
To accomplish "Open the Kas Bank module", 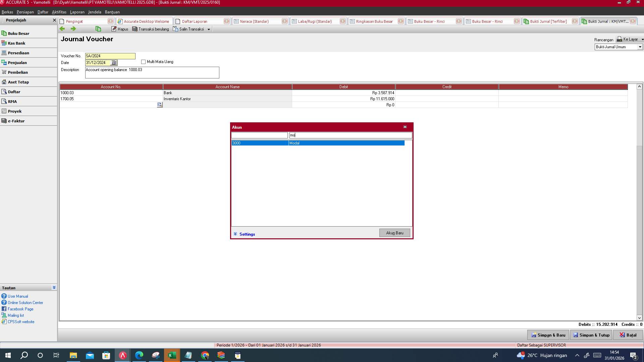I will click(x=17, y=43).
